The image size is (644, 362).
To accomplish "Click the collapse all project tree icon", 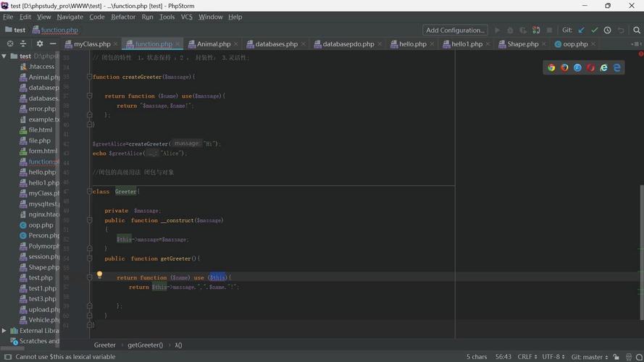I will [x=23, y=43].
